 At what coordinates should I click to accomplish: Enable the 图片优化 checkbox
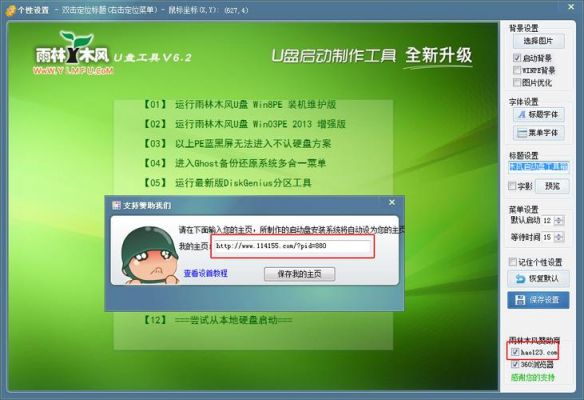[x=517, y=82]
